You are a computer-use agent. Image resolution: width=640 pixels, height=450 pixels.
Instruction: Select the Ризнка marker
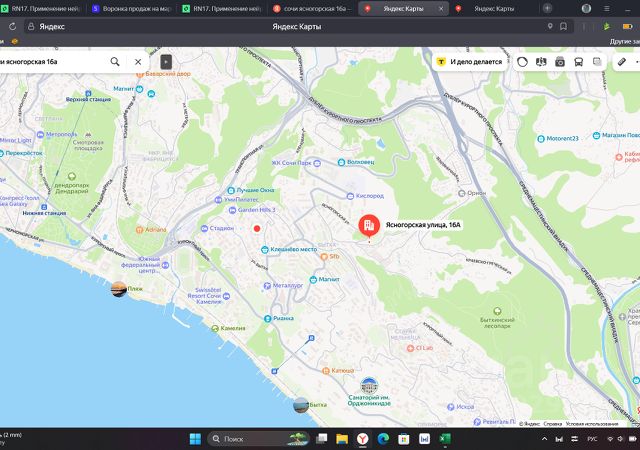(267, 318)
